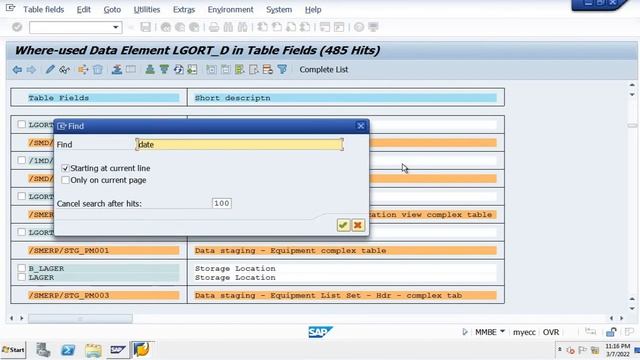This screenshot has width=640, height=360.
Task: Click the vertical scrollbar down arrow at bottom
Action: click(x=632, y=309)
